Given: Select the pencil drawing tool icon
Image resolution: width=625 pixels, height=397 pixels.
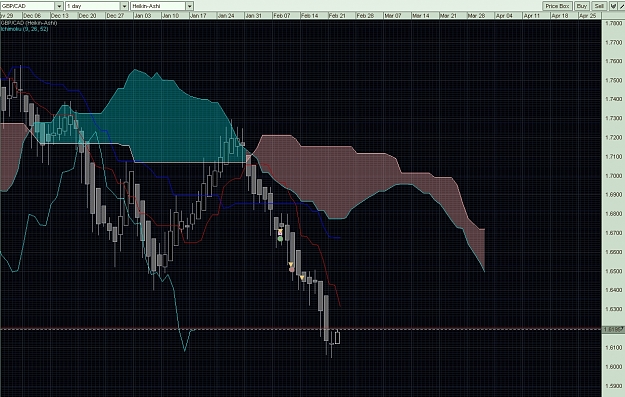Looking at the screenshot, I should point(621,6).
